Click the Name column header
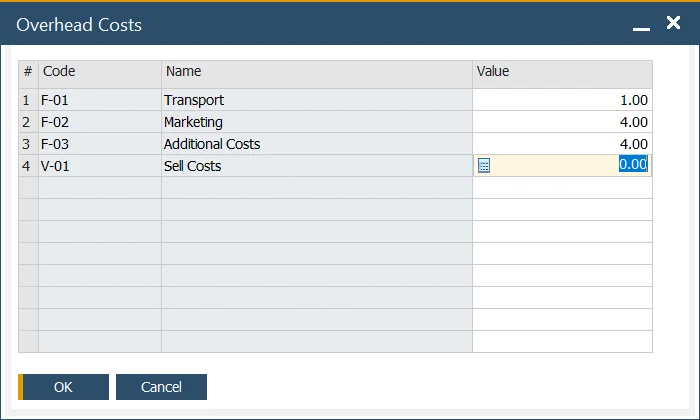This screenshot has height=420, width=700. [x=316, y=72]
